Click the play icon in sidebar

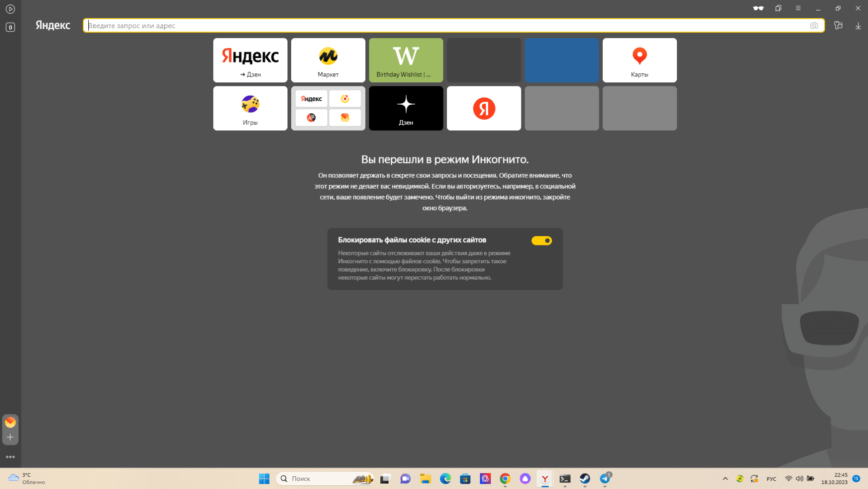coord(10,9)
